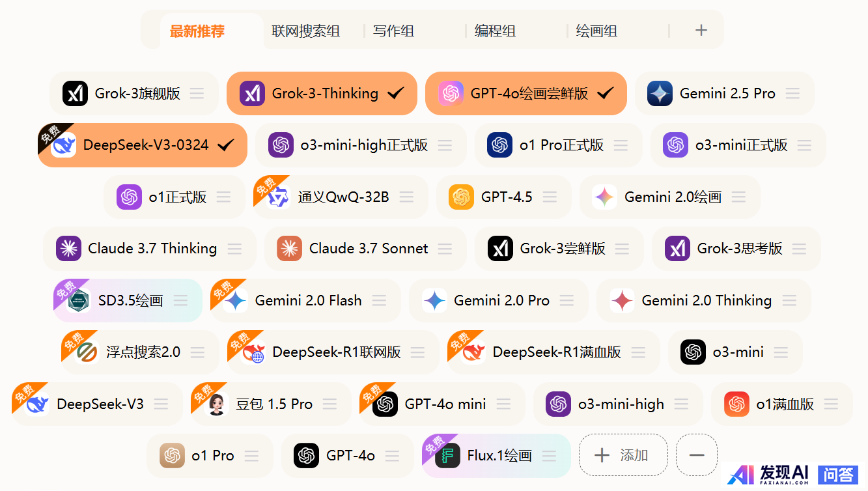The image size is (868, 491).
Task: Open menu handle on Gemini 2.5 Pro
Action: 792,93
